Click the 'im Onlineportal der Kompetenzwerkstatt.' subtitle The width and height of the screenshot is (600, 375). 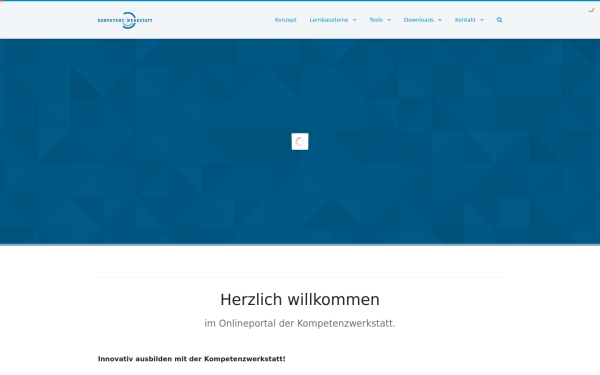point(300,323)
